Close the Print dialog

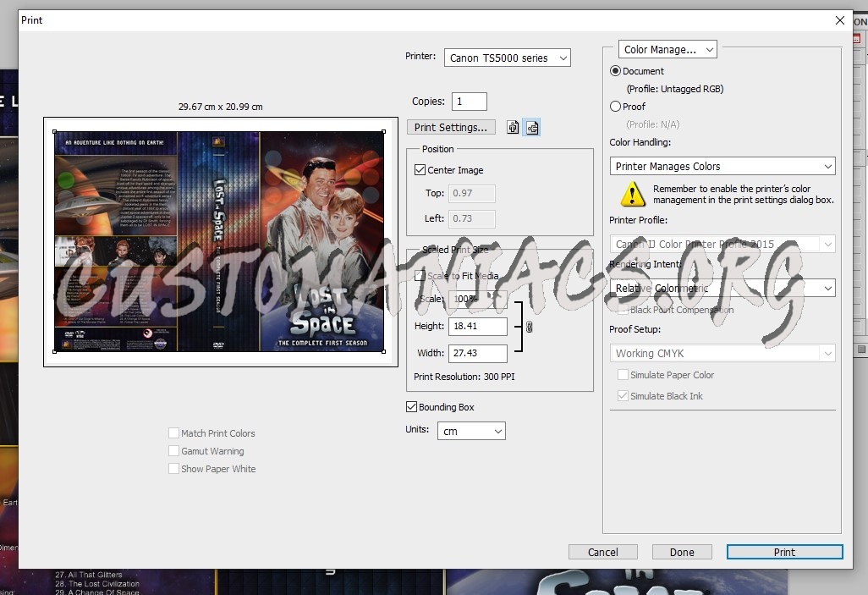(840, 20)
